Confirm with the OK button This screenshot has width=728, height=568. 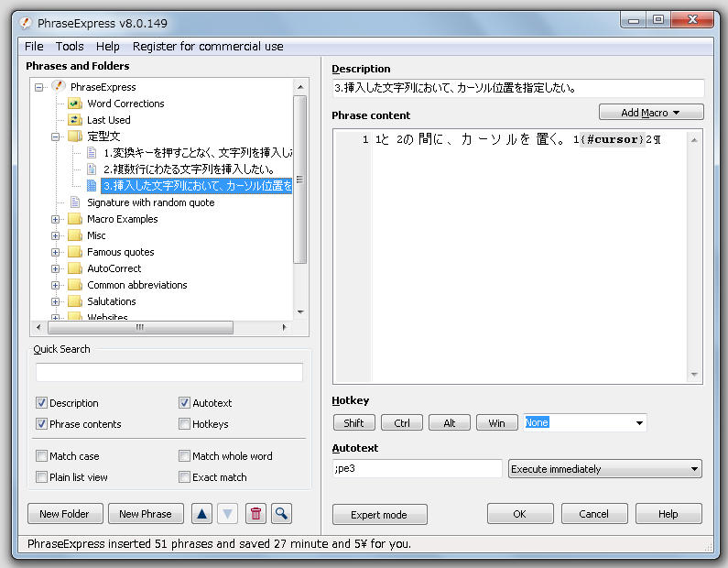tap(519, 514)
